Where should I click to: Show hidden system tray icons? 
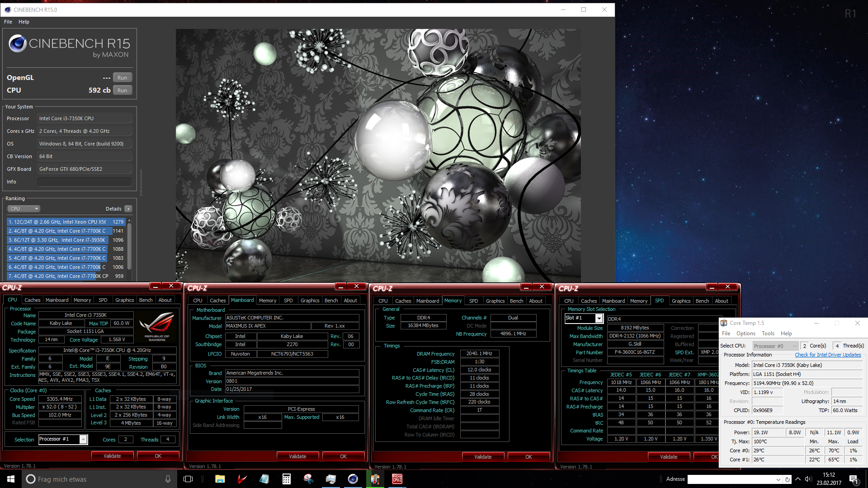pos(798,479)
